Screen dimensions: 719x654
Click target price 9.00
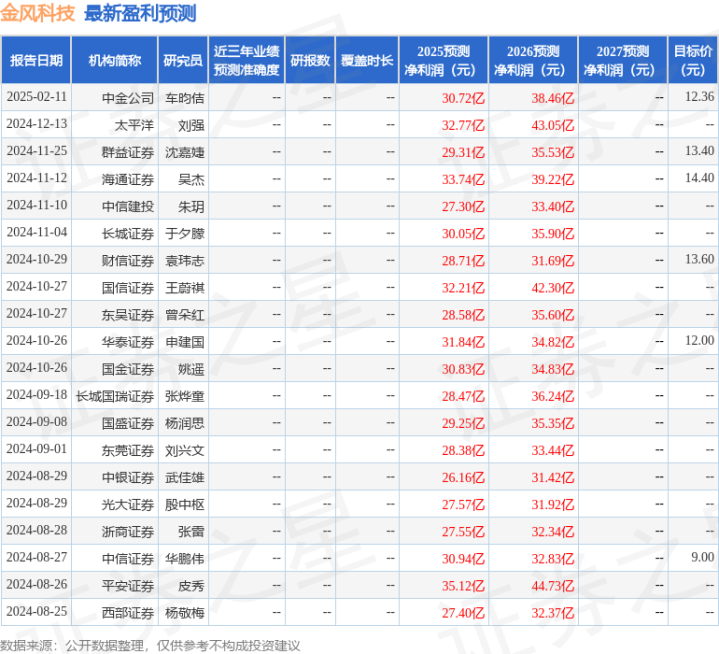[x=702, y=557]
